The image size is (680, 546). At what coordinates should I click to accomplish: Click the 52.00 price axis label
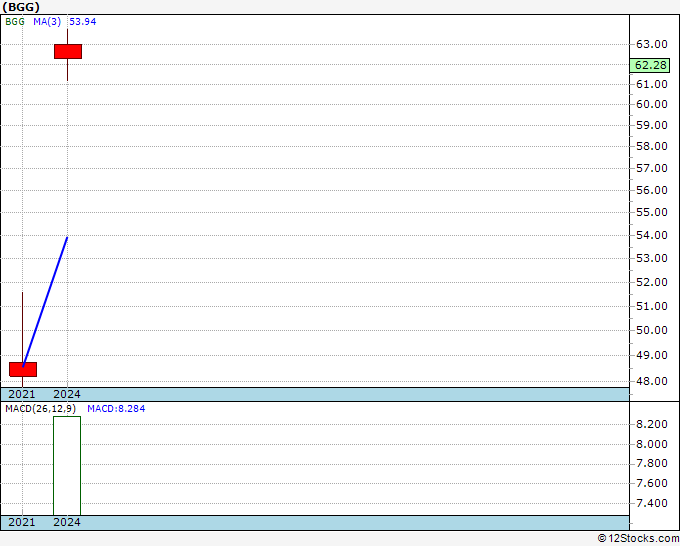(651, 282)
